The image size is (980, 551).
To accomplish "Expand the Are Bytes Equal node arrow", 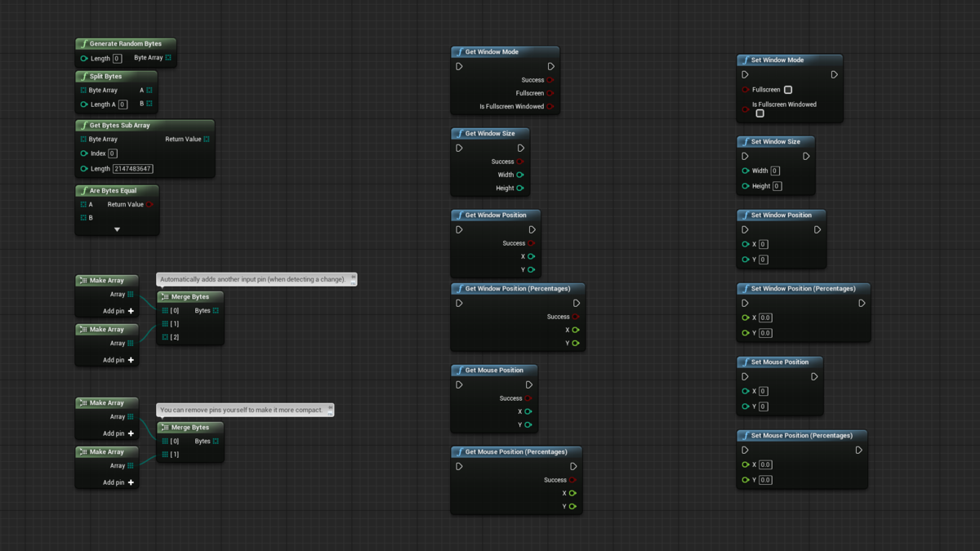I will coord(117,229).
